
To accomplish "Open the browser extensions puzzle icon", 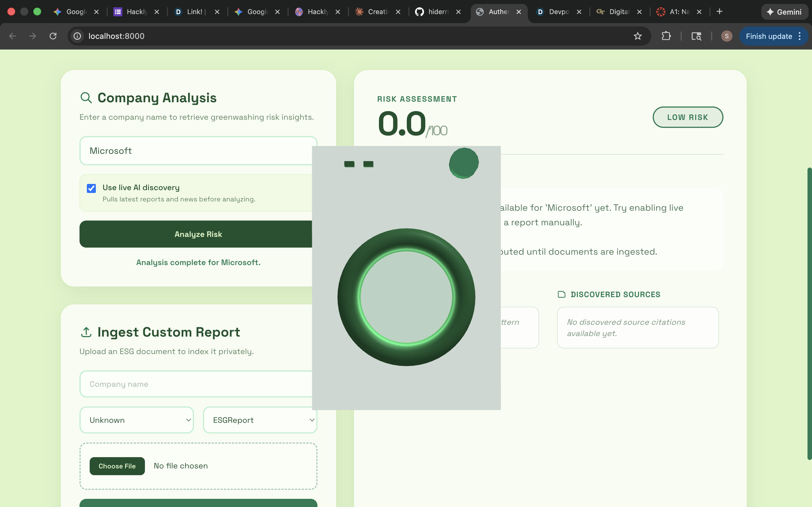I will tap(666, 36).
